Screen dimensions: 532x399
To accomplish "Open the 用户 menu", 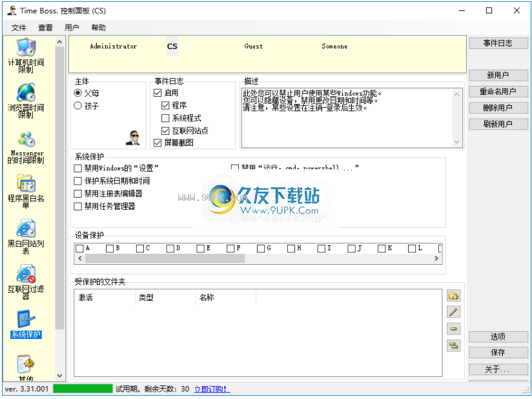I will (72, 28).
